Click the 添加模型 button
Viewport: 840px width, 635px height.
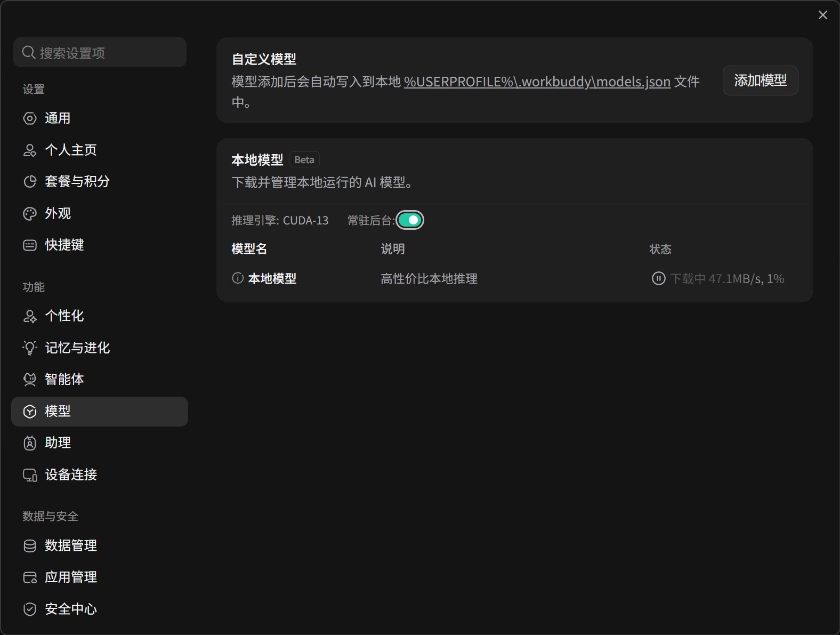(x=760, y=81)
